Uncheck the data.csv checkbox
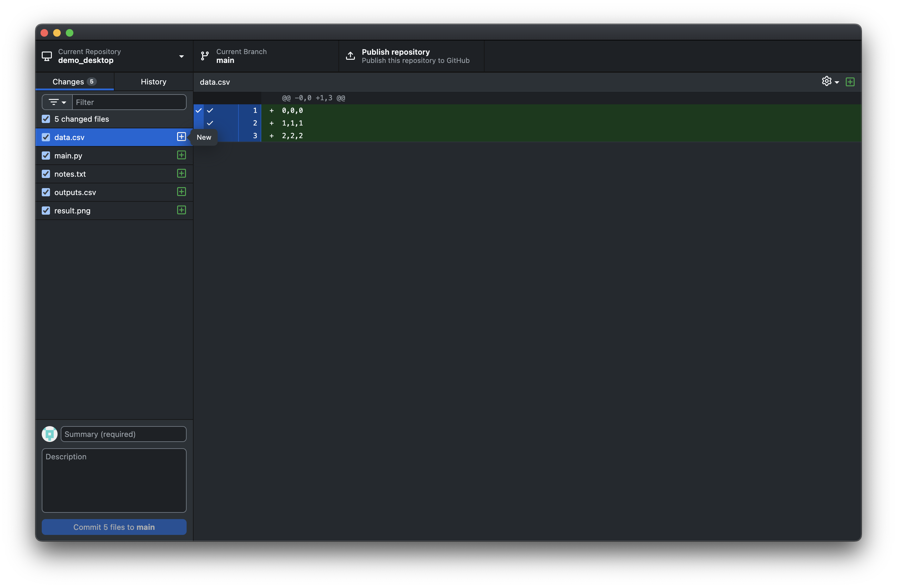Viewport: 897px width, 588px height. 46,137
